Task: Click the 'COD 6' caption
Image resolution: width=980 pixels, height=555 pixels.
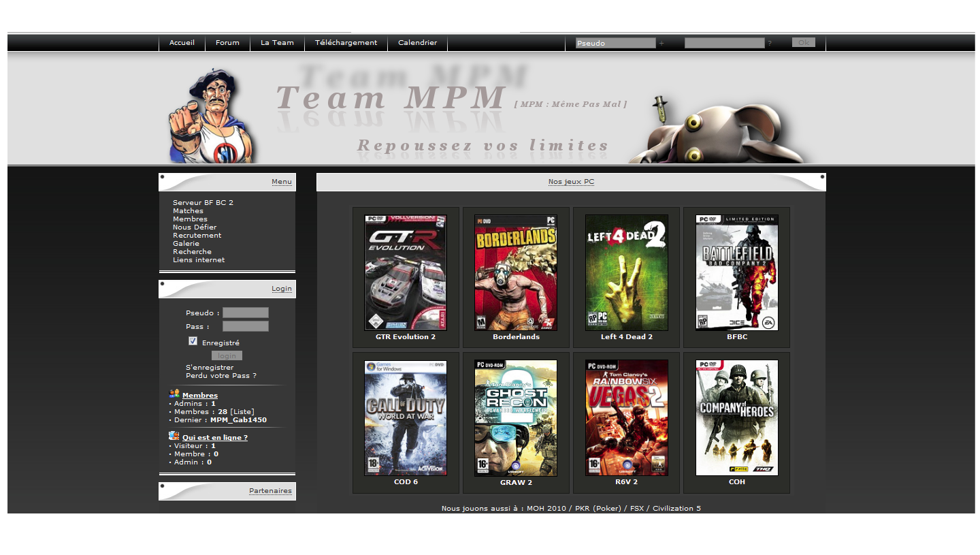Action: [x=406, y=482]
